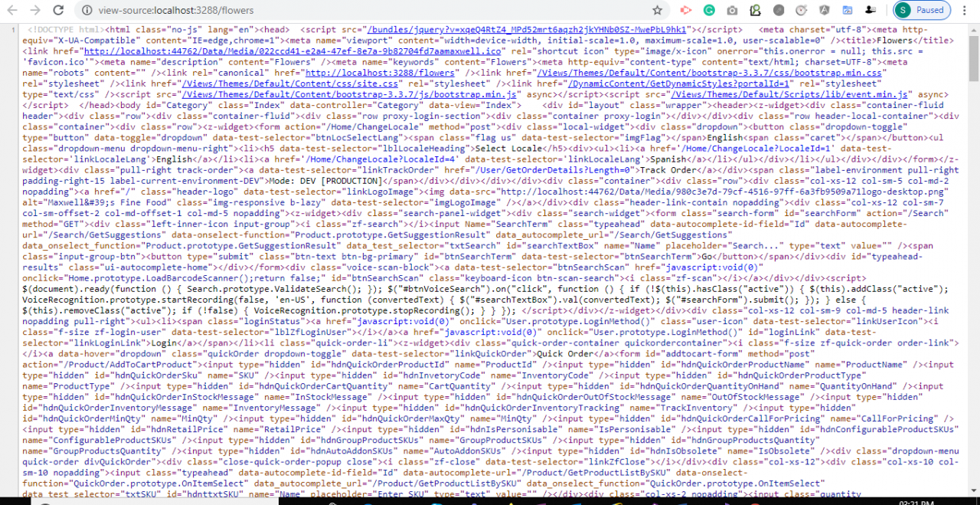
Task: Click the Paused sync profile button
Action: click(922, 11)
